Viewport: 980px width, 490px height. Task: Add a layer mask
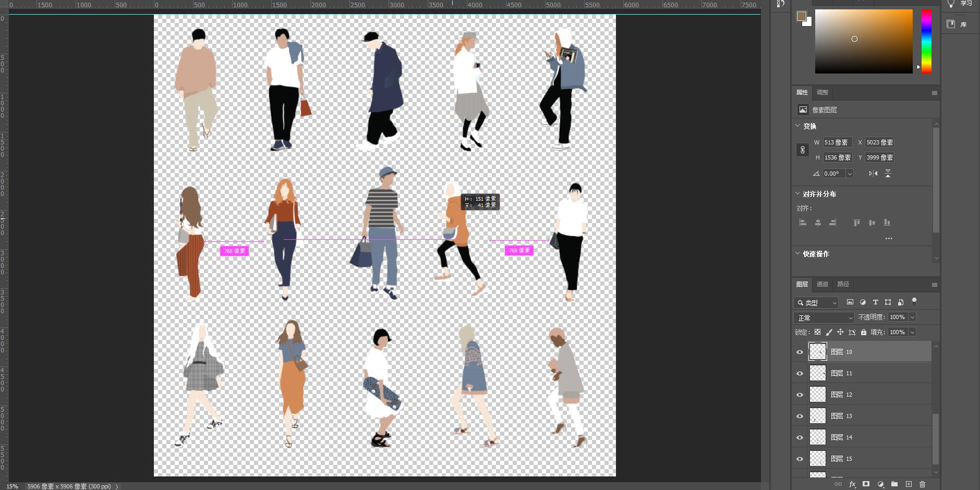tap(866, 484)
